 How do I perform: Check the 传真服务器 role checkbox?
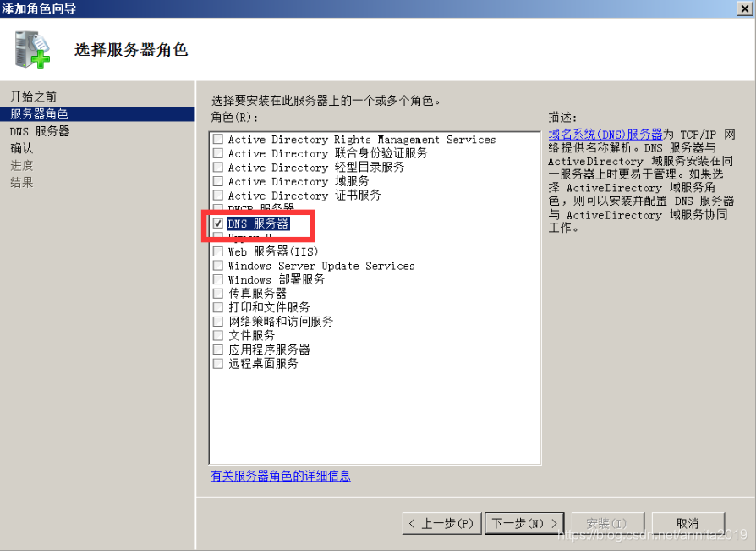click(218, 294)
